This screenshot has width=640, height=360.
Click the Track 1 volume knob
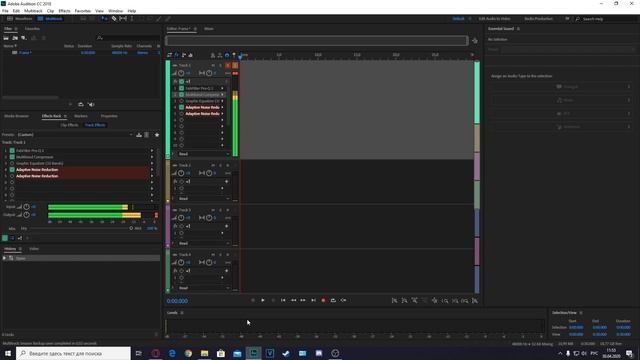point(181,73)
